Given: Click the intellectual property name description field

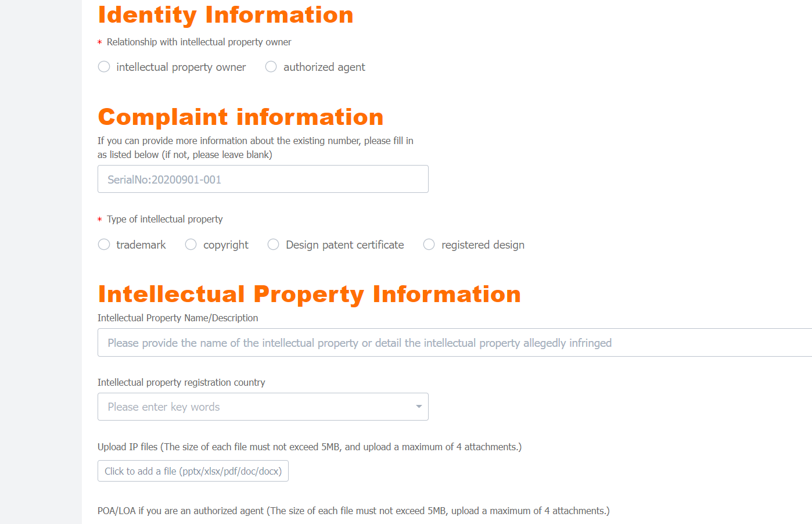Looking at the screenshot, I should point(455,343).
